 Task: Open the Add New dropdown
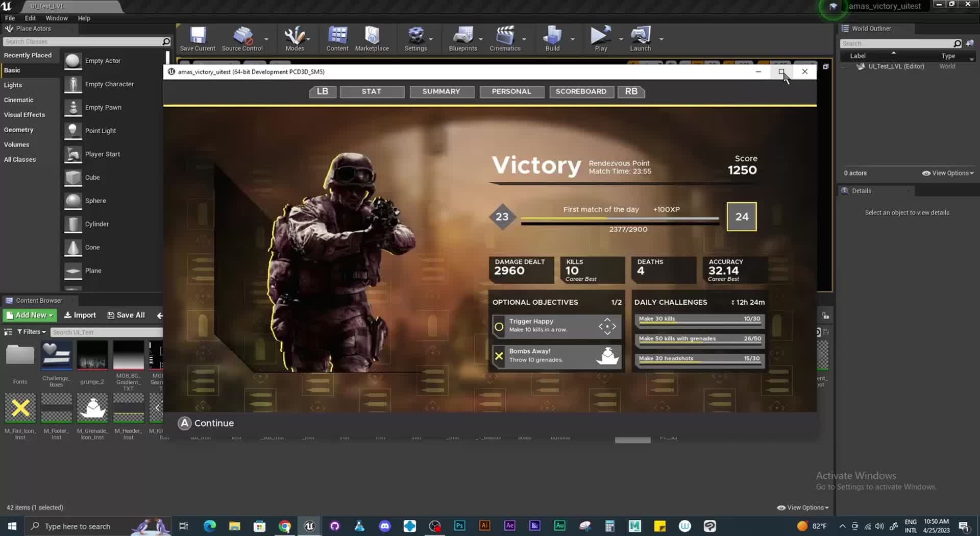(x=29, y=315)
